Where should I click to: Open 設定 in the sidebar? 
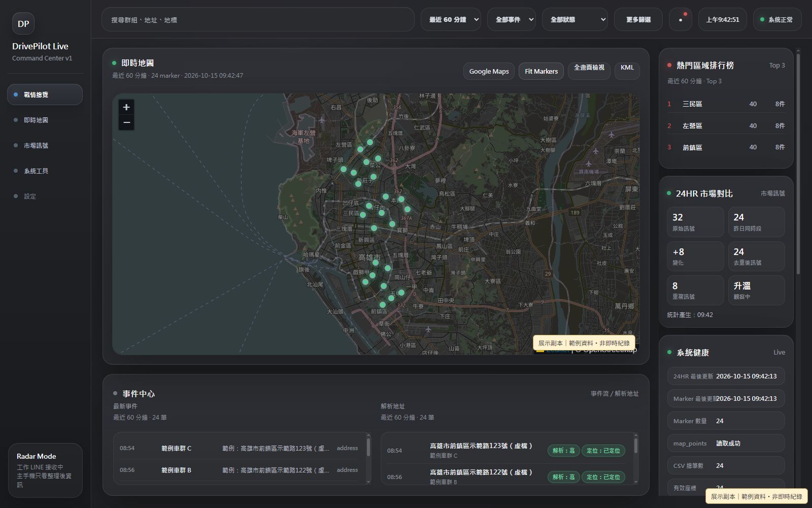point(45,196)
